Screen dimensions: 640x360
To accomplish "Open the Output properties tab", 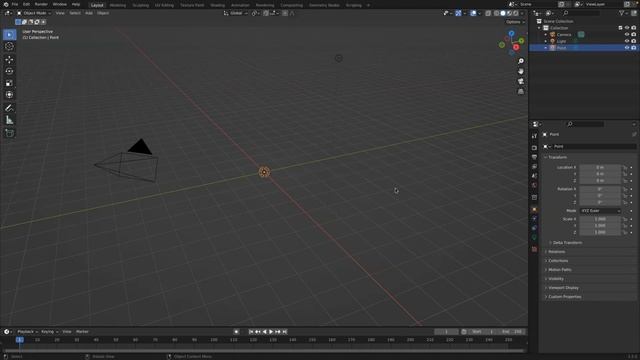I will (534, 157).
